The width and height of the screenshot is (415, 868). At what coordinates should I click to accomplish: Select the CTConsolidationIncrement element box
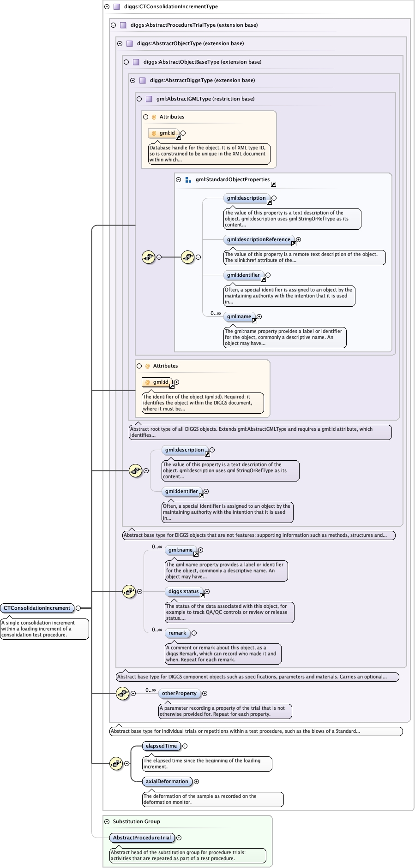tap(37, 608)
